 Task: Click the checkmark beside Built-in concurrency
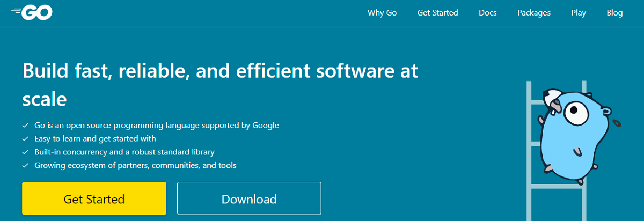[25, 152]
